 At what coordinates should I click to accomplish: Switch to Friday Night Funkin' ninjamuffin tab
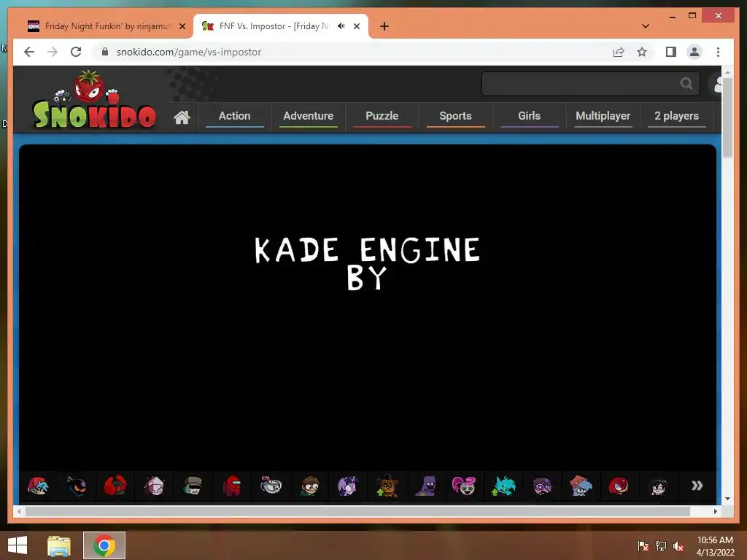(107, 26)
